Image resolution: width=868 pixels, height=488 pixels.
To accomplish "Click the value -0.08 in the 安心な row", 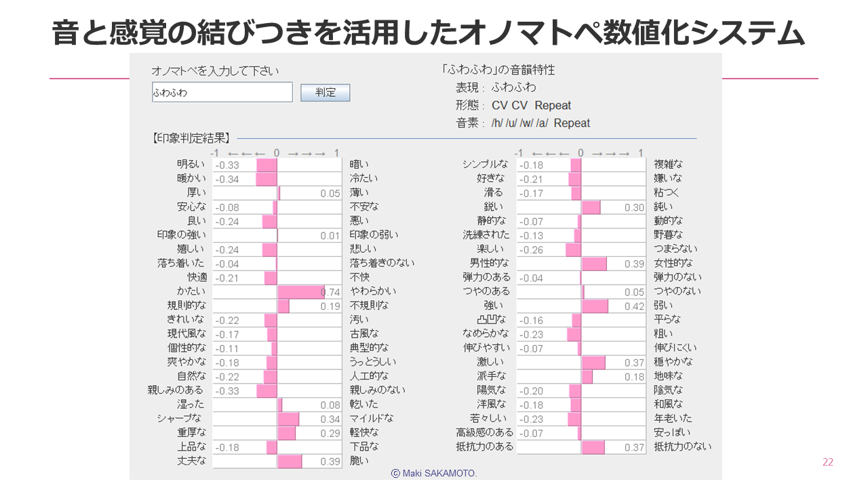I will coord(227,207).
